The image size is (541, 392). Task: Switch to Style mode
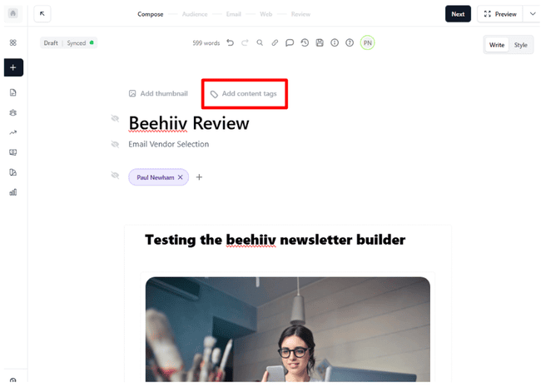(521, 45)
